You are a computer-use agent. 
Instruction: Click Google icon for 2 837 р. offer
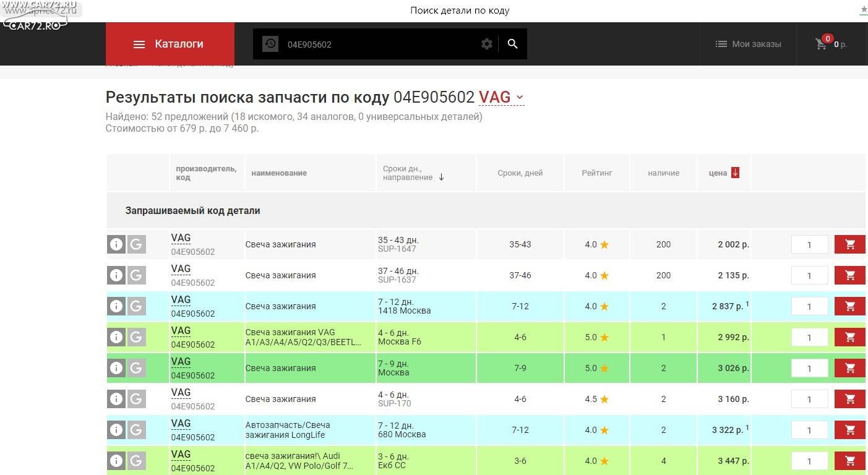137,306
